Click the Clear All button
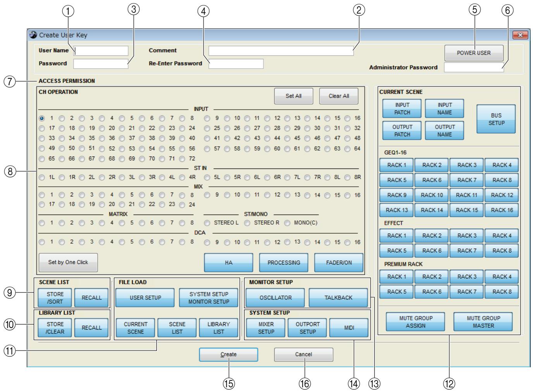This screenshot has height=392, width=533. pos(339,96)
